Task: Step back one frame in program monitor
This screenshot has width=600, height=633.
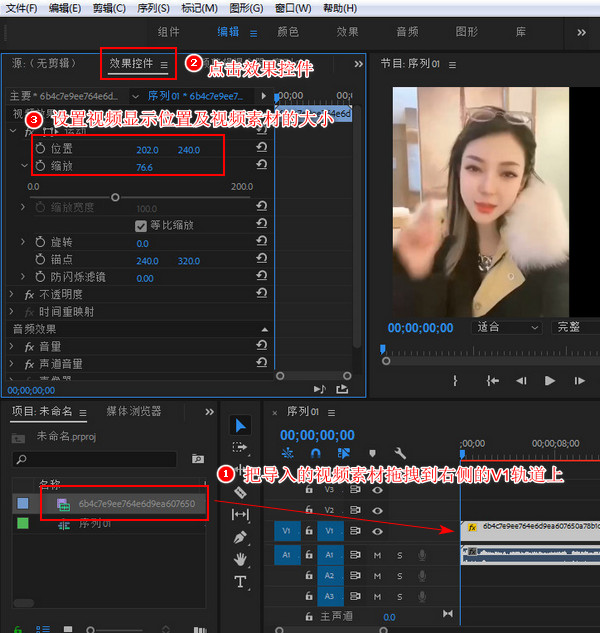Action: (x=521, y=381)
